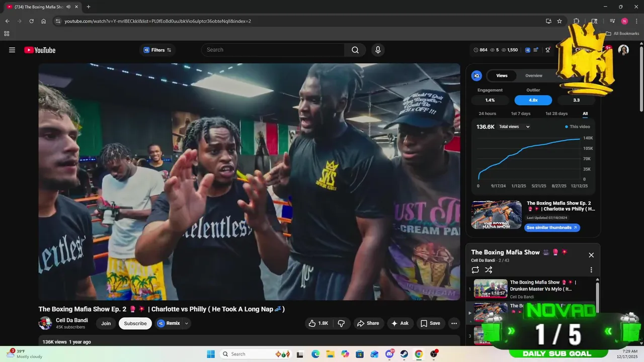This screenshot has width=644, height=362.
Task: Open the Total views dropdown
Action: pos(514,127)
